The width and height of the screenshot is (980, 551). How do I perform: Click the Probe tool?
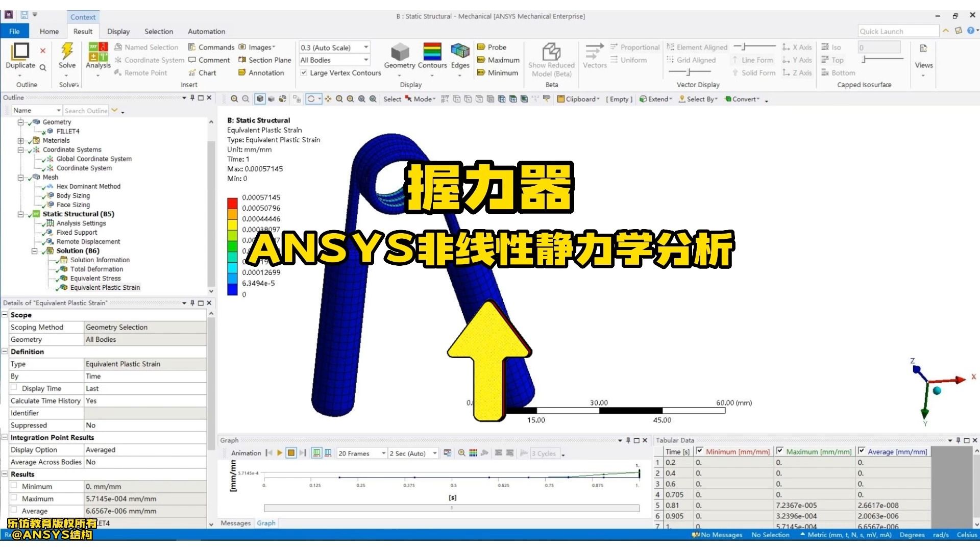(492, 47)
